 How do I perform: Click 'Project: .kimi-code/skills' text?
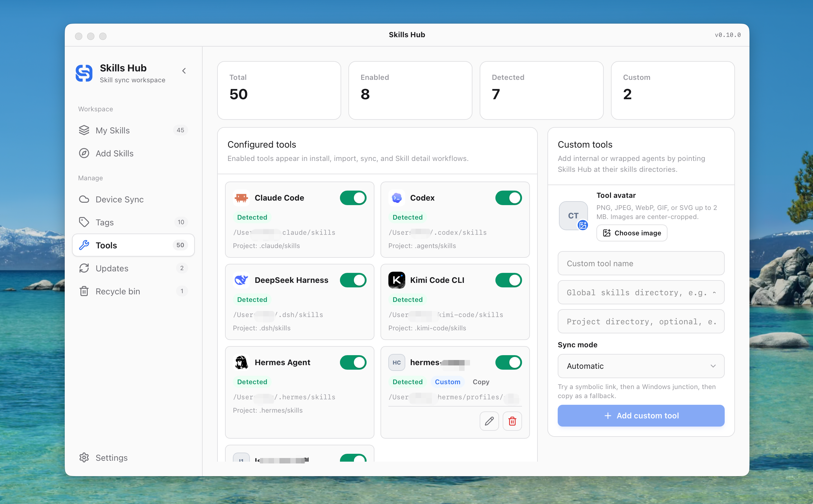pyautogui.click(x=427, y=328)
